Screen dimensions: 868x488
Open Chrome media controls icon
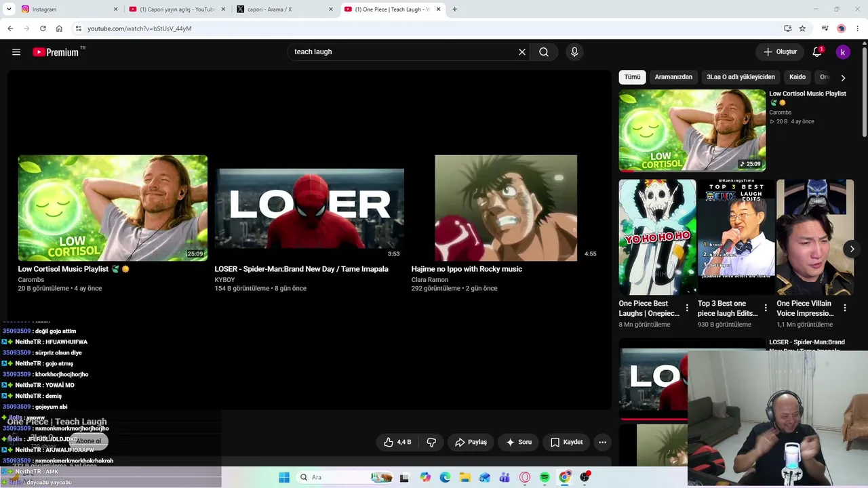click(825, 28)
